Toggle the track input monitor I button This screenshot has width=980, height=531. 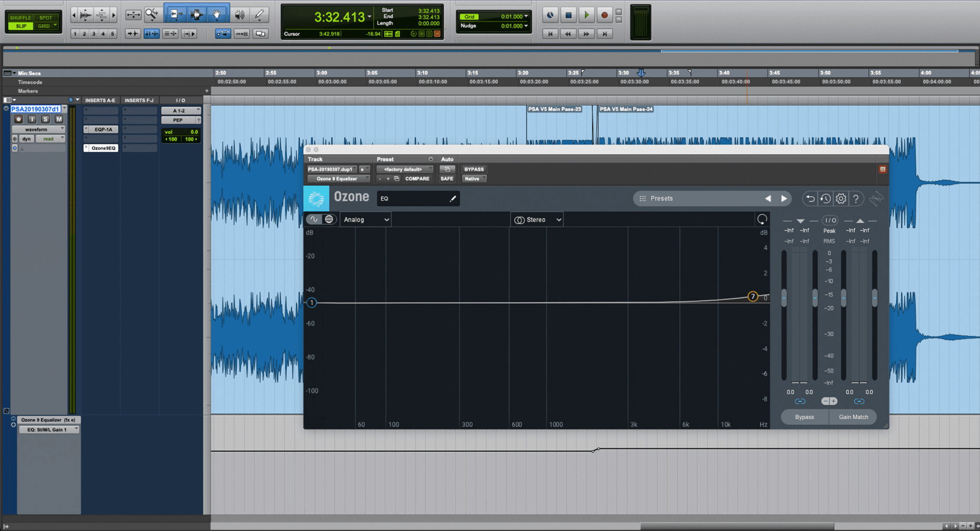coord(32,119)
